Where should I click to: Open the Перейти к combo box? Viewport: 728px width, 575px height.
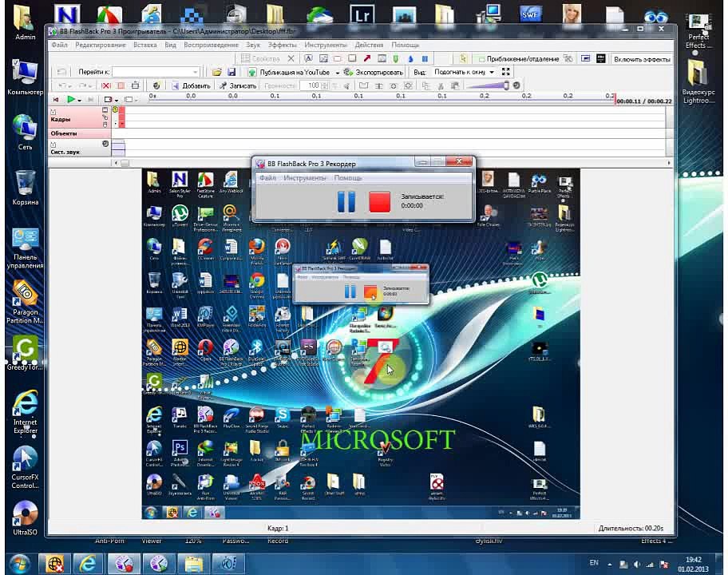pyautogui.click(x=156, y=72)
